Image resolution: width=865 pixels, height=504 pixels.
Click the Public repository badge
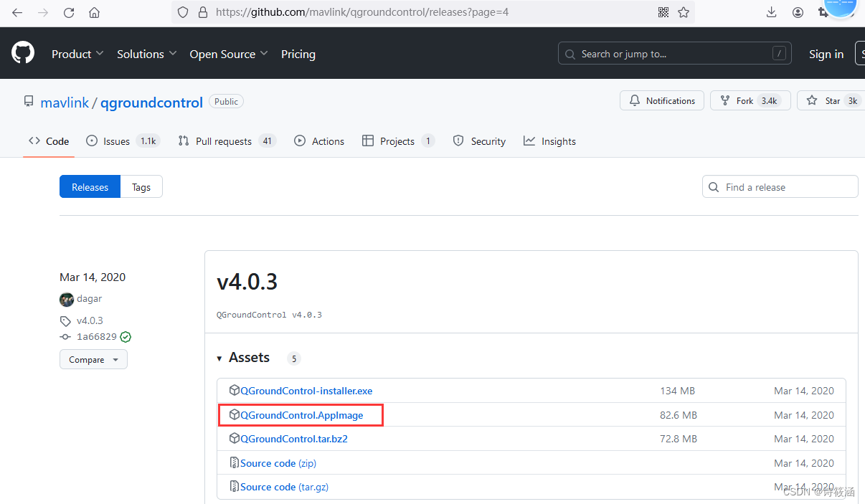click(x=226, y=102)
